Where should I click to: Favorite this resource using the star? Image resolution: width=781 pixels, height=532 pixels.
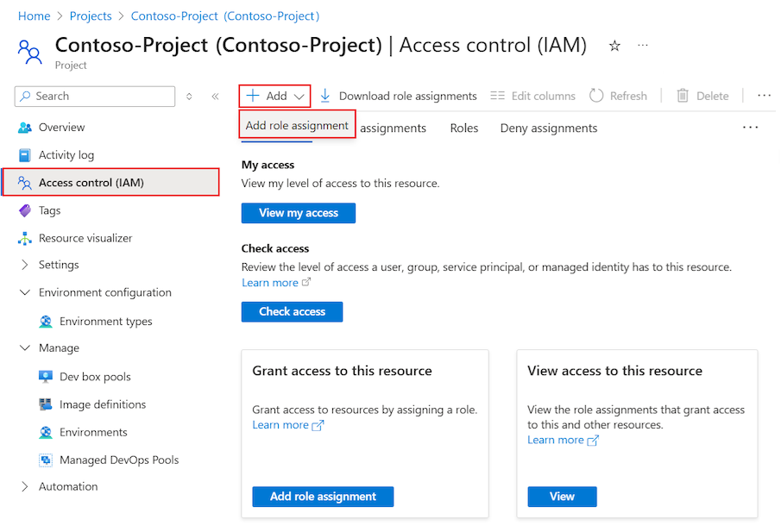614,44
